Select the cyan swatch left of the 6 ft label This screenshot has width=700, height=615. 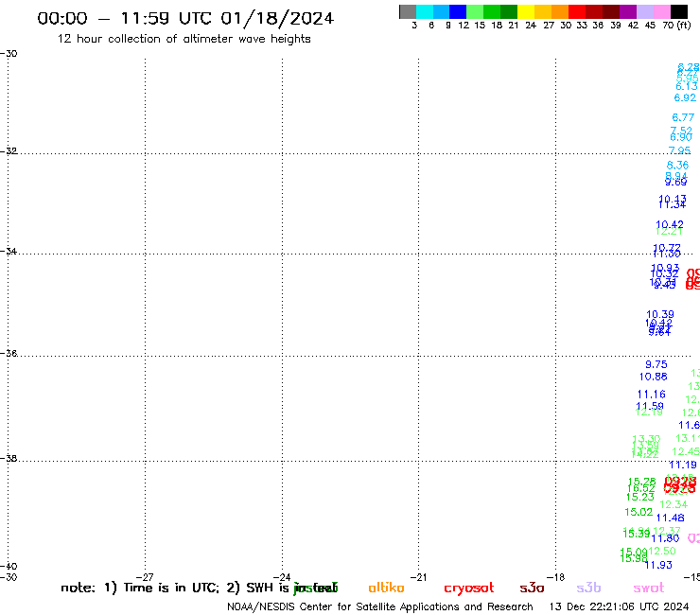click(425, 11)
